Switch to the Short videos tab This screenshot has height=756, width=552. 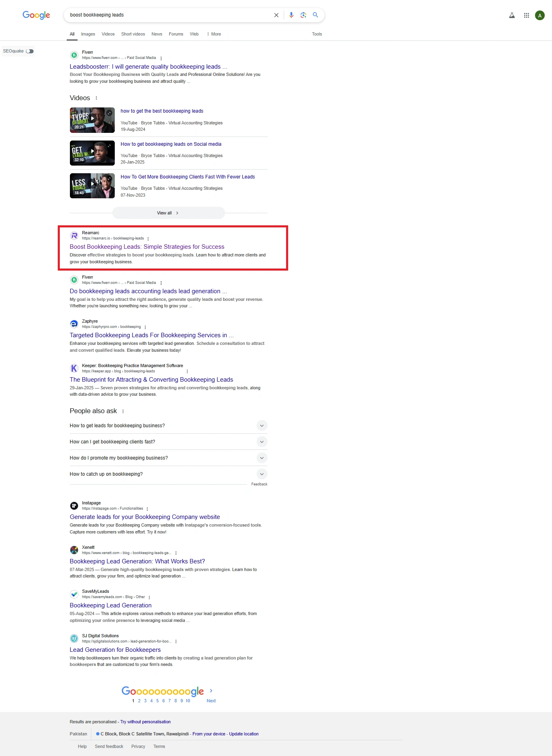[133, 34]
